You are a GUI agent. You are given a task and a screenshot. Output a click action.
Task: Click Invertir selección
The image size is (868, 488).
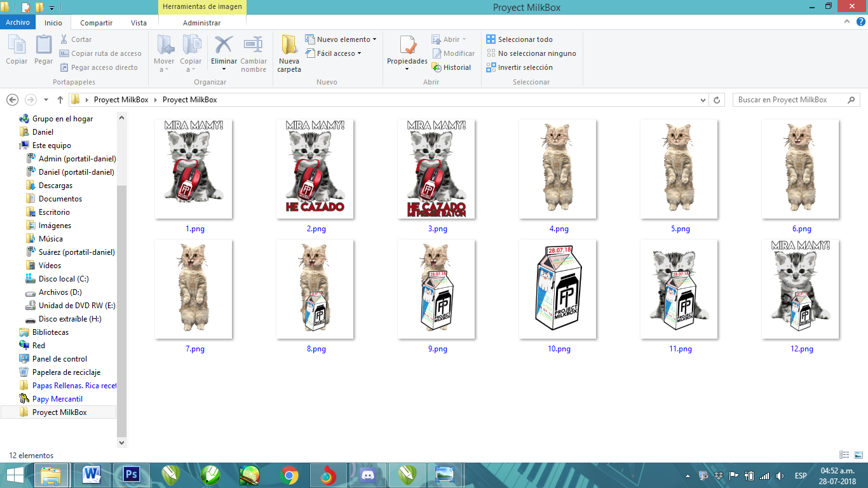coord(519,67)
